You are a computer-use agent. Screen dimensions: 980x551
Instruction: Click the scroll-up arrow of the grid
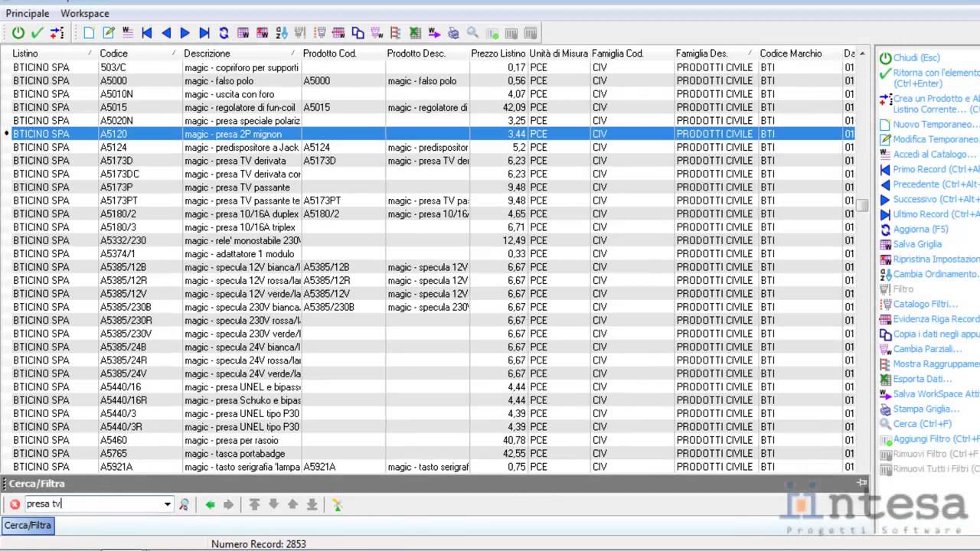coord(863,54)
